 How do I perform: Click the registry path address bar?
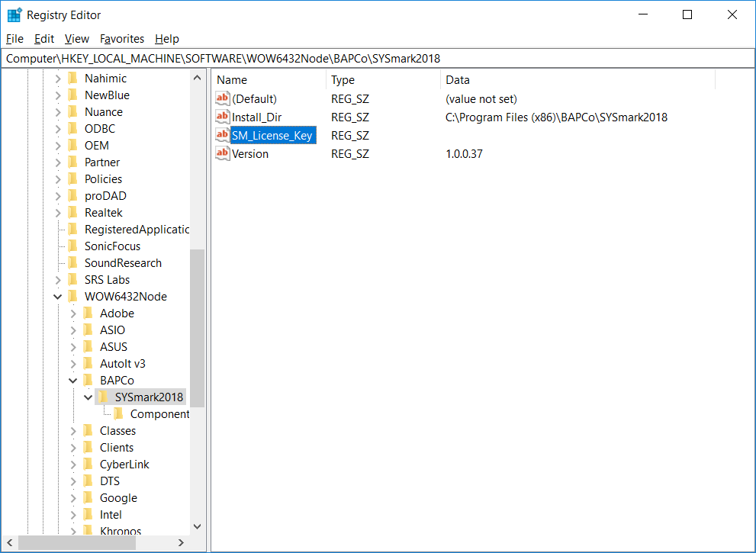(378, 58)
